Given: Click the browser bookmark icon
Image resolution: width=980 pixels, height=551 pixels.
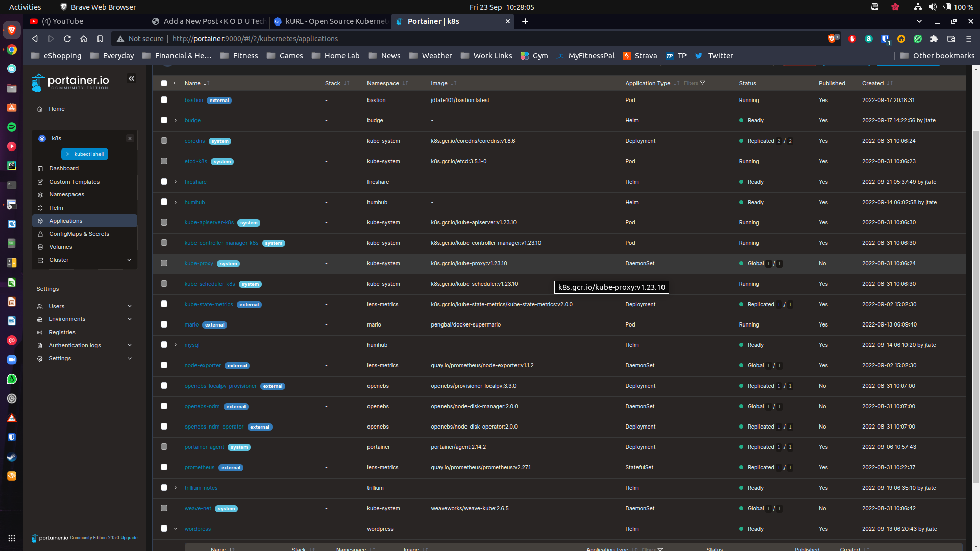Looking at the screenshot, I should pyautogui.click(x=100, y=39).
